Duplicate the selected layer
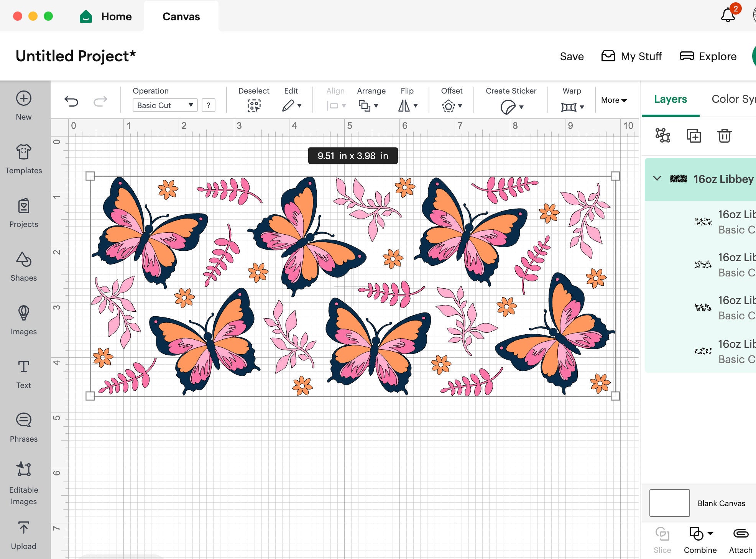This screenshot has height=559, width=756. pyautogui.click(x=694, y=135)
